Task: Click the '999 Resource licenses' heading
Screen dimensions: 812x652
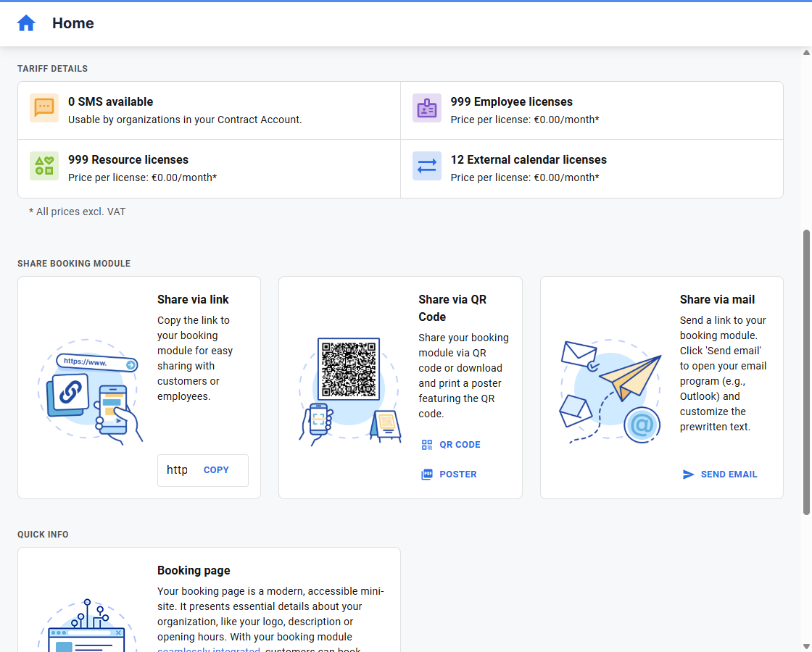Action: click(128, 160)
